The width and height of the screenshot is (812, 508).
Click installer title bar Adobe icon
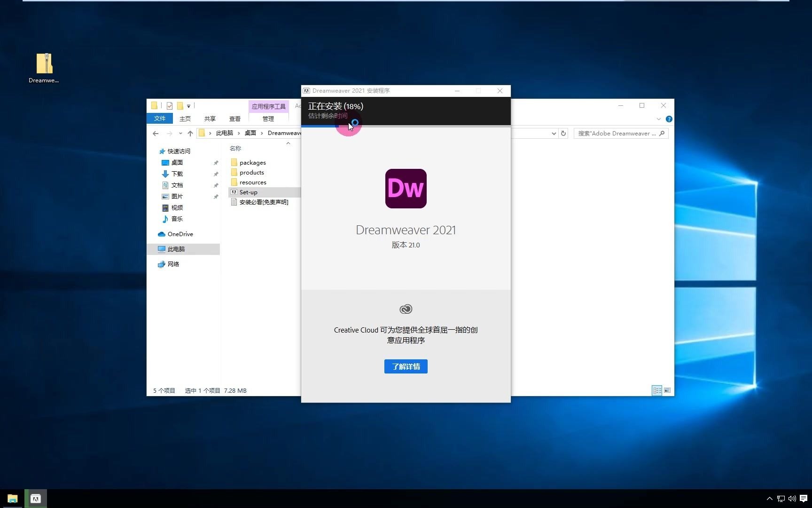[306, 91]
